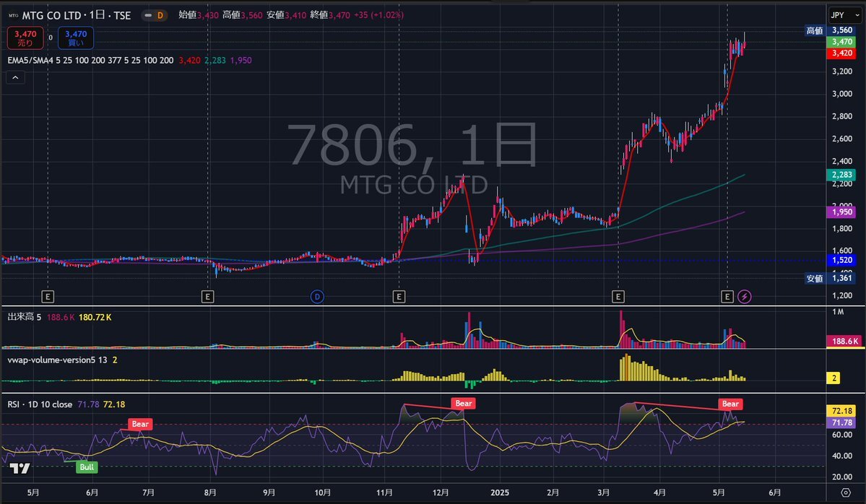Select the RSI 1D 10 close legend

tap(40, 404)
